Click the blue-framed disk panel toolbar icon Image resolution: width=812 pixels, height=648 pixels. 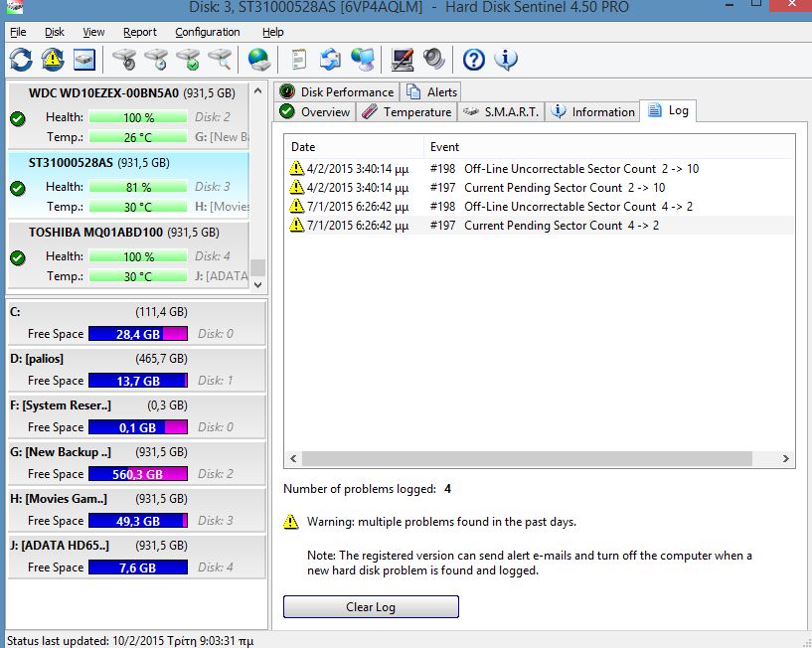(84, 60)
